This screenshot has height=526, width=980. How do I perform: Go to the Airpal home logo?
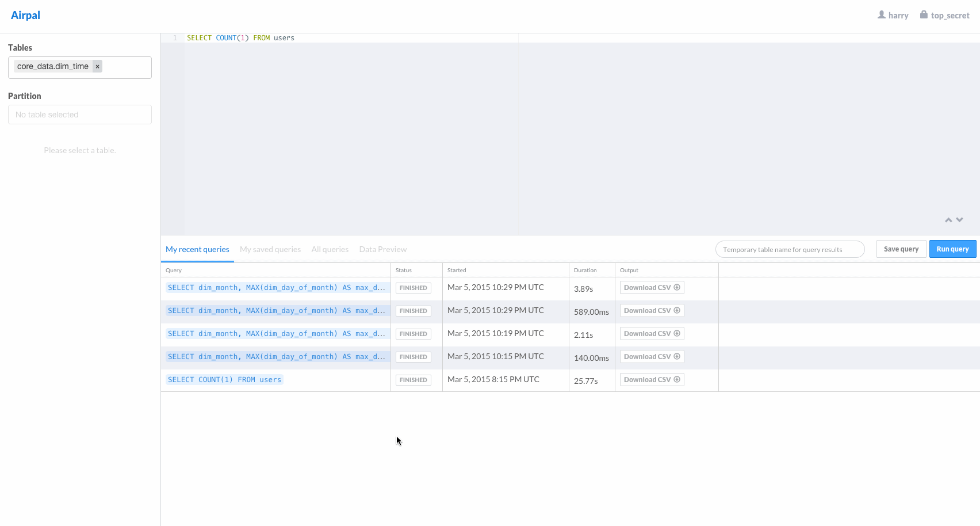point(25,16)
